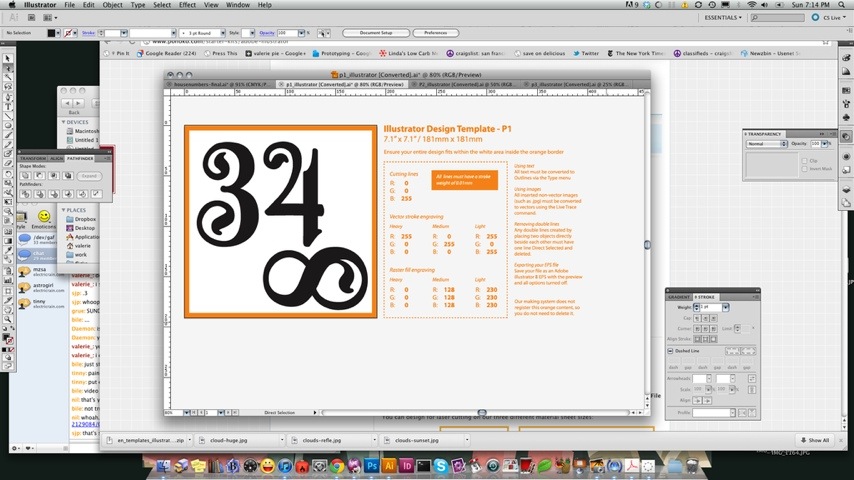
Task: Open the New York Times bookmark
Action: [636, 53]
